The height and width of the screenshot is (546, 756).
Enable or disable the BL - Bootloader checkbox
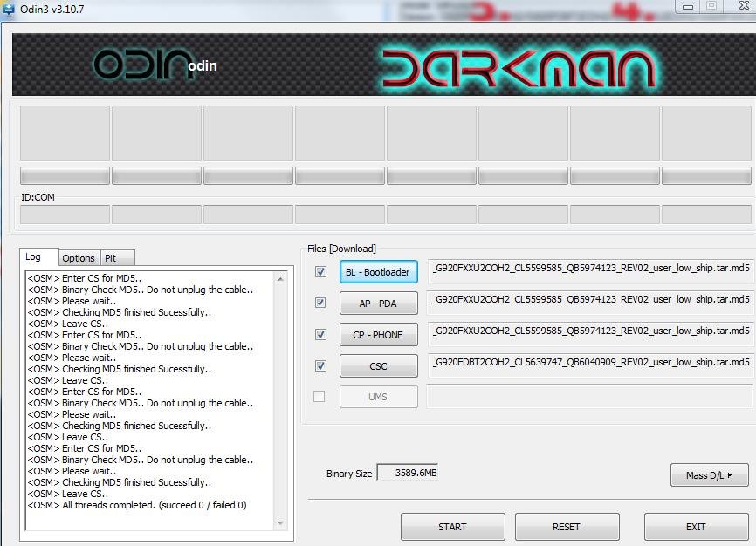tap(320, 272)
